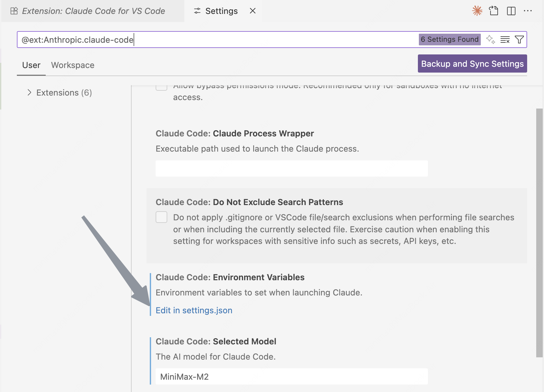Click the Claude Code: Claude Process Wrapper heading
Screen dimensions: 544x392
click(235, 133)
